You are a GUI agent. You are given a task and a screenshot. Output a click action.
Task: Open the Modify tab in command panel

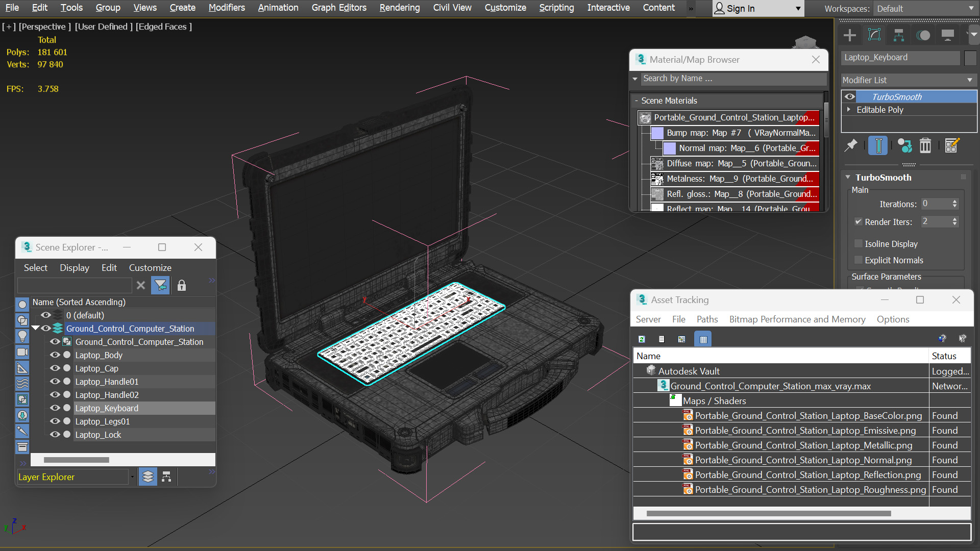874,35
